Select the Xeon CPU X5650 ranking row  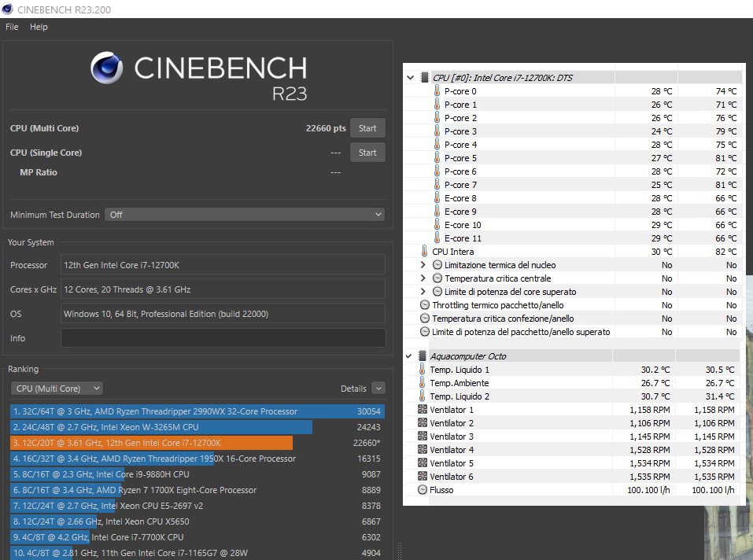[x=197, y=521]
